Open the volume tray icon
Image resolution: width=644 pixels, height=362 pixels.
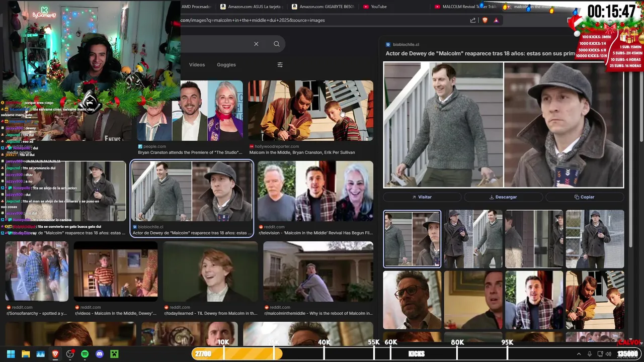[x=608, y=354]
